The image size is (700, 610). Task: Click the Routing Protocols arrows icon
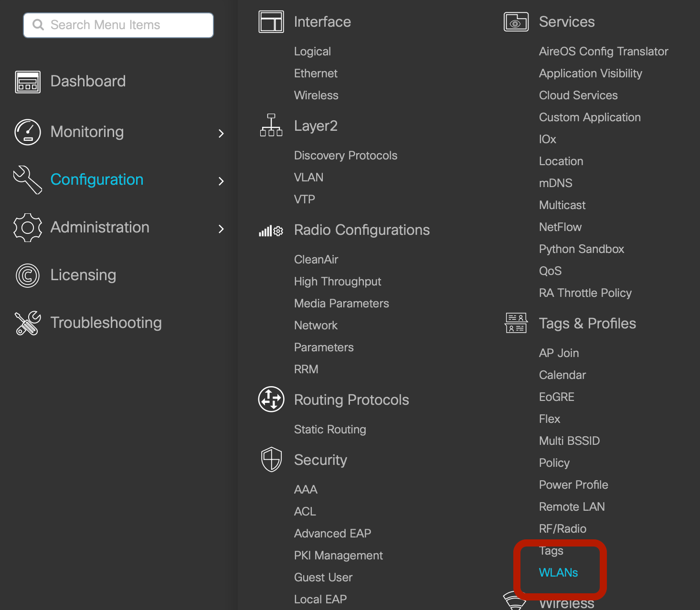point(271,399)
